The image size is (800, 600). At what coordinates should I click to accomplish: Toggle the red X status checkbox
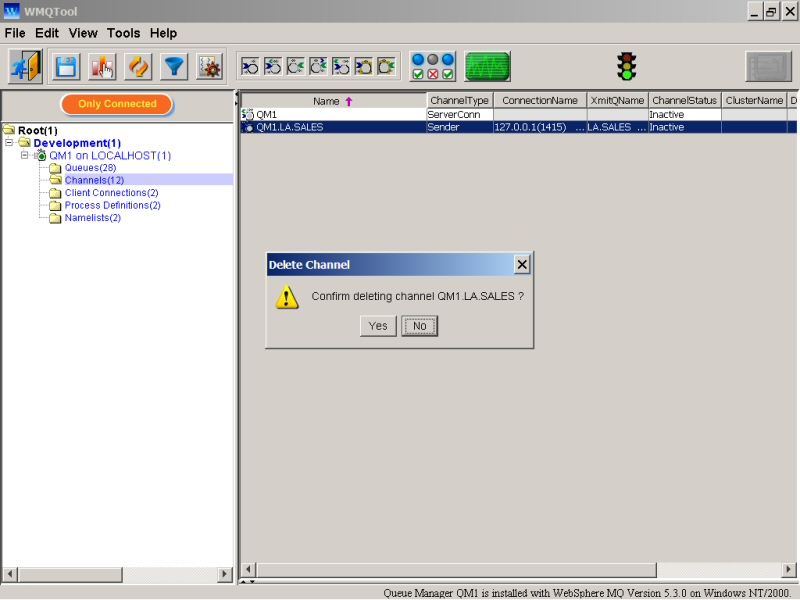point(433,74)
